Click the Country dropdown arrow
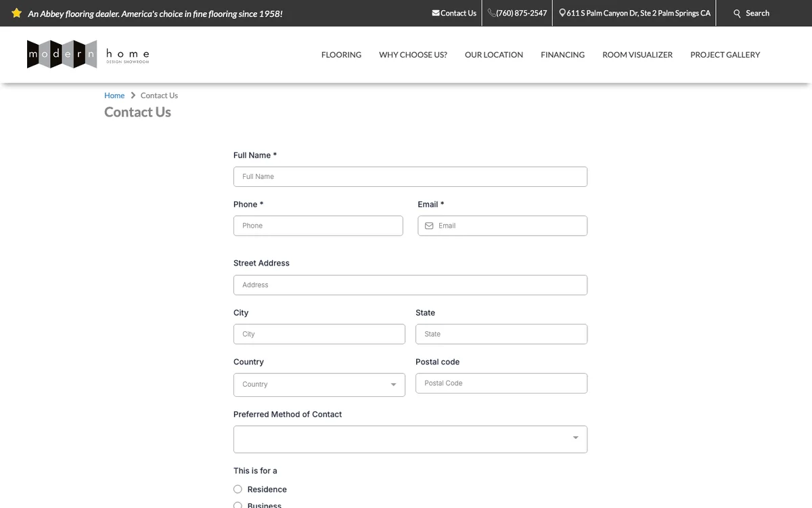Viewport: 812px width, 508px height. pos(393,385)
